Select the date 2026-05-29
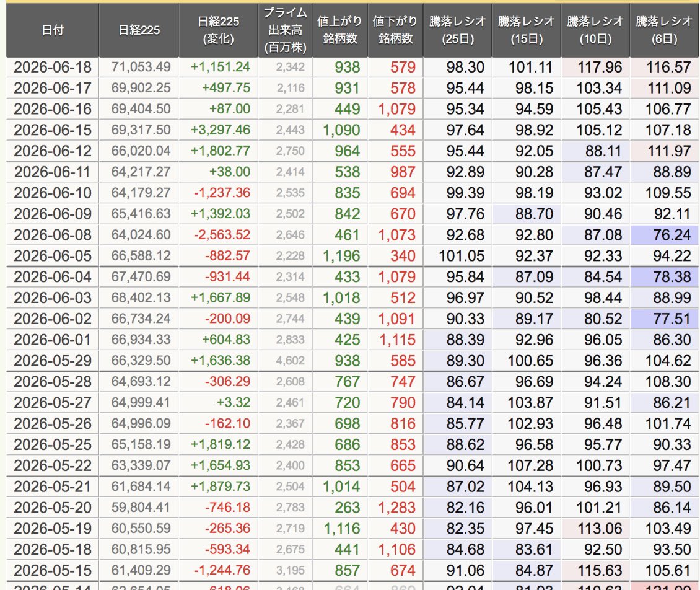The height and width of the screenshot is (590, 700). click(53, 361)
